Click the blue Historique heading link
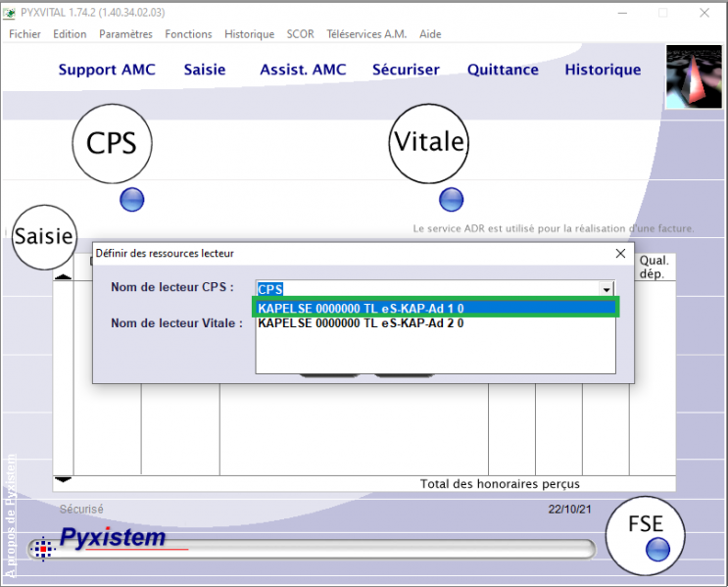This screenshot has width=728, height=587. tap(603, 70)
